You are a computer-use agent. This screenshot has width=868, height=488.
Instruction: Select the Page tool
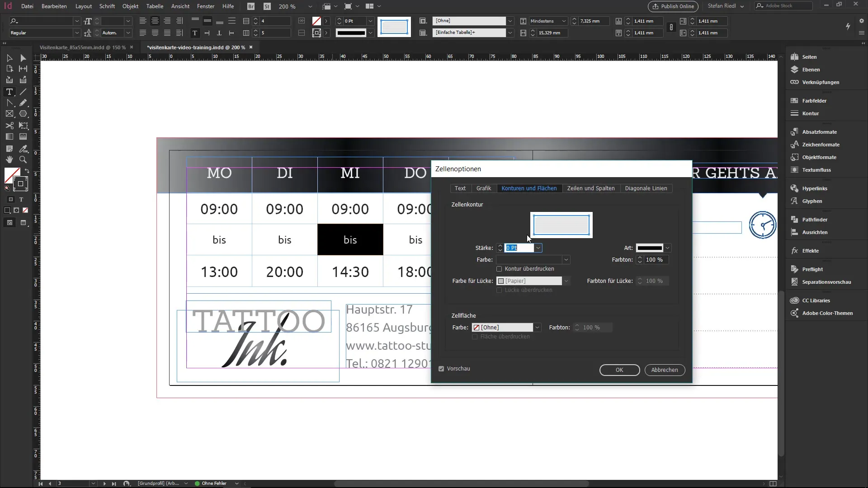[9, 69]
